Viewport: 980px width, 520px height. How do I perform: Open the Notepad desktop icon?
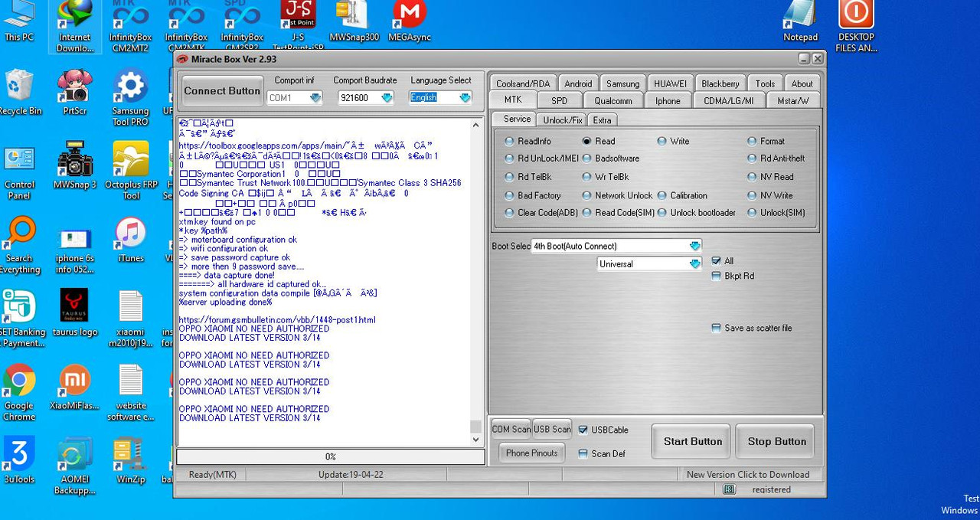pos(800,21)
